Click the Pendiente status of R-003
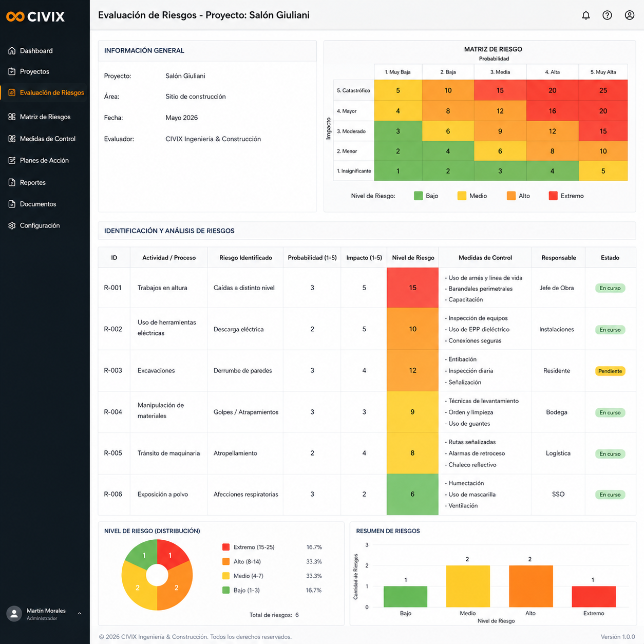This screenshot has height=644, width=644. pyautogui.click(x=610, y=371)
